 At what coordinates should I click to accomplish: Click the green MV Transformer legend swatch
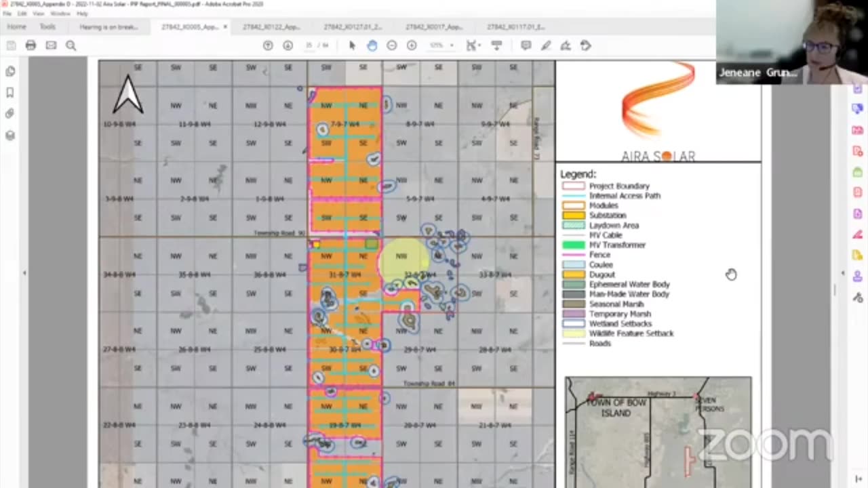tap(573, 245)
